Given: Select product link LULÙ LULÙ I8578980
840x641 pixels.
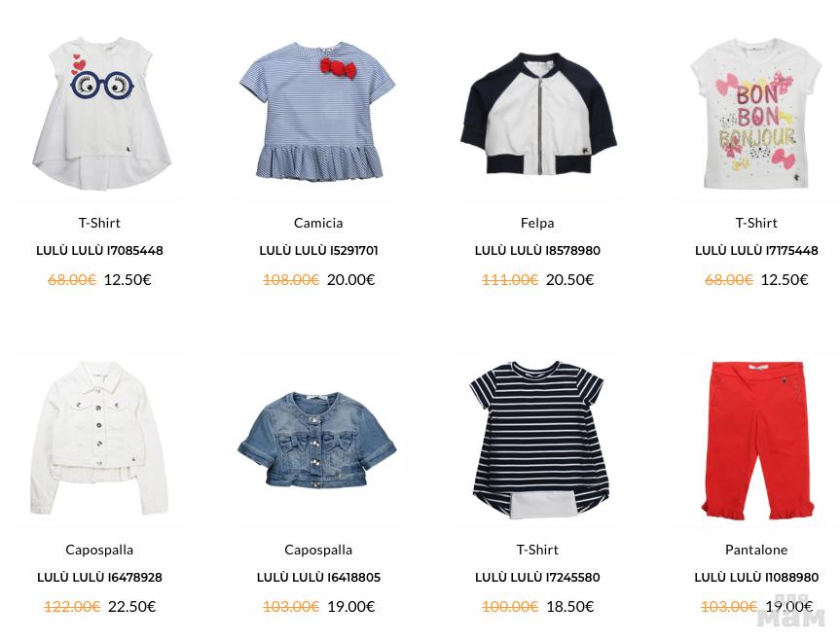Looking at the screenshot, I should [x=537, y=251].
